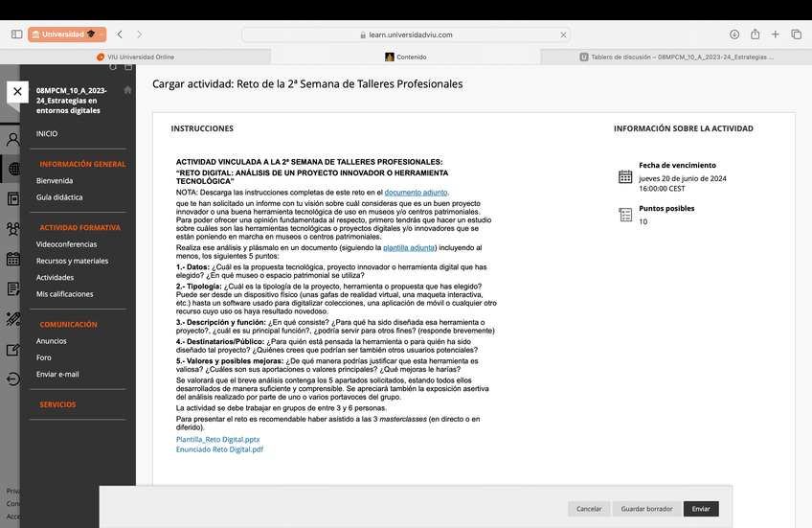Click the plantilla adjunta link
Viewport: 812px width, 528px height.
[409, 247]
